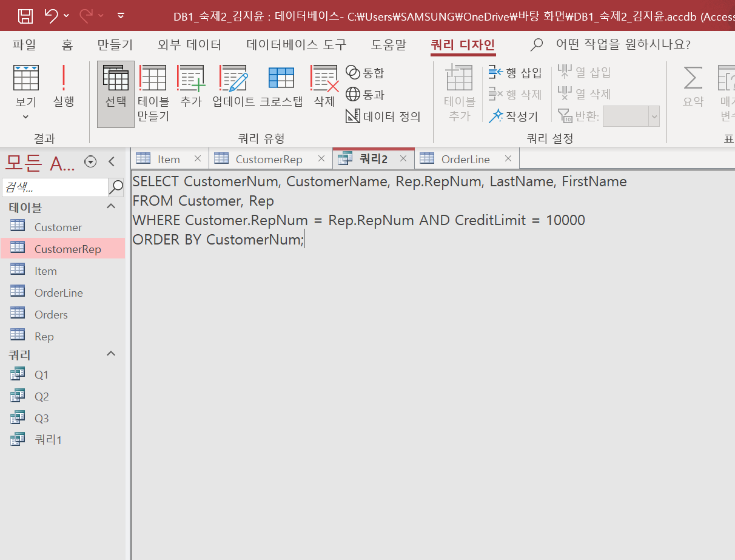Click the 테이블 추가 button
735x560 pixels.
[x=459, y=94]
